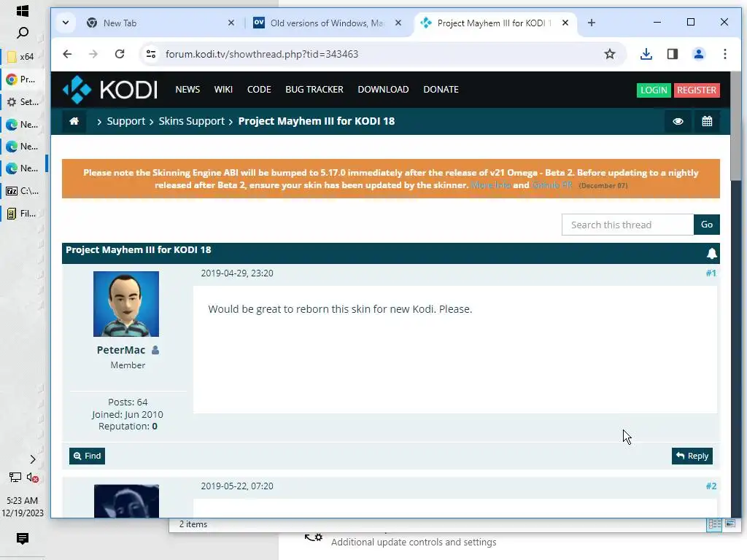Click the Kodi logo in the header

coord(110,90)
